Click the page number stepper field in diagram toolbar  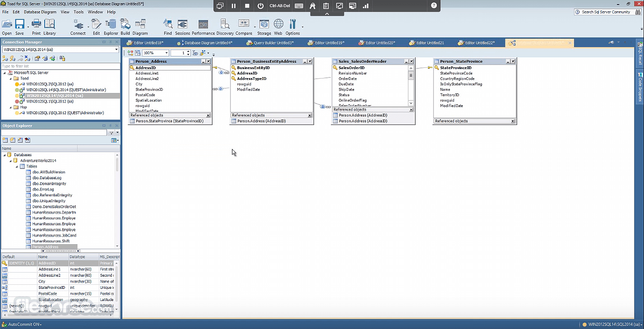181,53
